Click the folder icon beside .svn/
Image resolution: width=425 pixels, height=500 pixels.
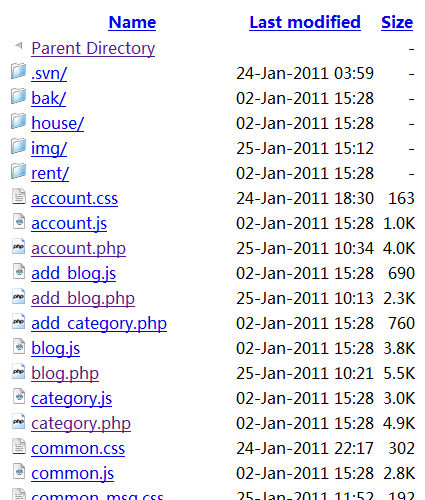tap(19, 71)
